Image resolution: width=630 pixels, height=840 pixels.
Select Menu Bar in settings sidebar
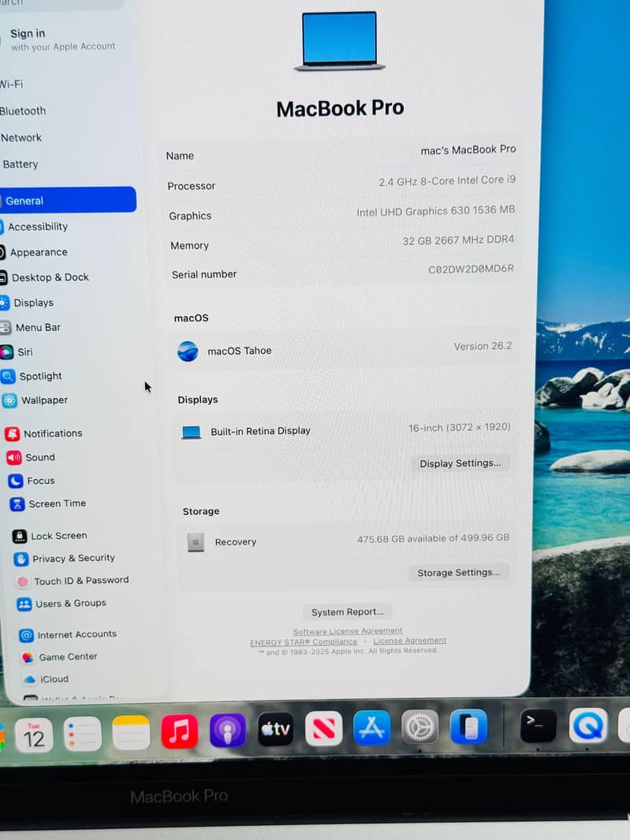coord(31,327)
